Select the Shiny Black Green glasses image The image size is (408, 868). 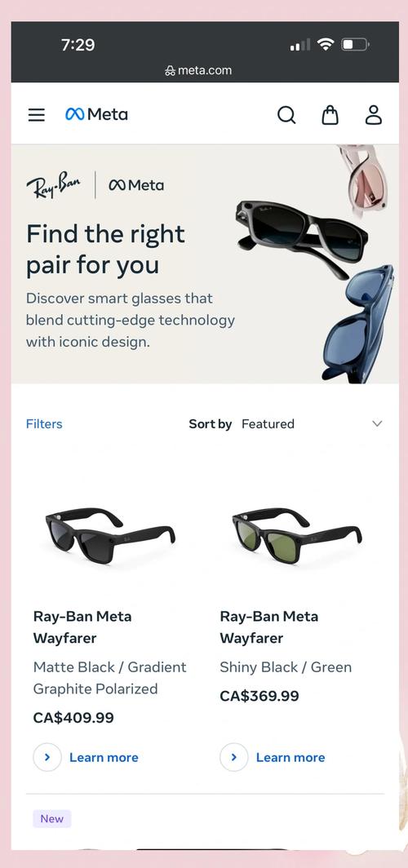297,535
